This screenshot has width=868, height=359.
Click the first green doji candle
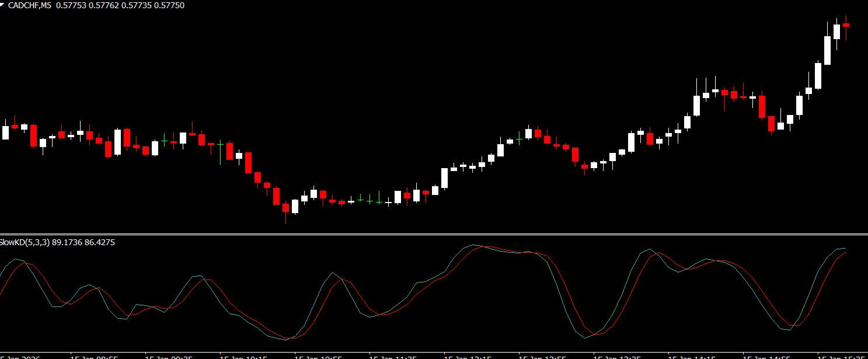[360, 200]
